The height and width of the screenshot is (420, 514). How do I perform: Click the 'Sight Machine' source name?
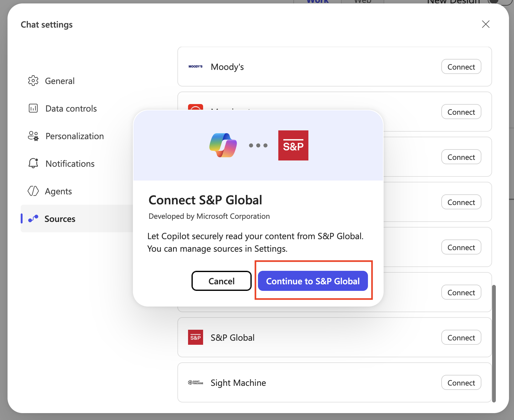238,383
